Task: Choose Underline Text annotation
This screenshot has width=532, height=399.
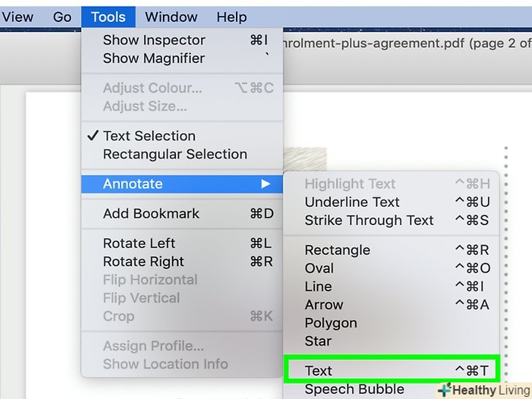Action: [x=352, y=202]
